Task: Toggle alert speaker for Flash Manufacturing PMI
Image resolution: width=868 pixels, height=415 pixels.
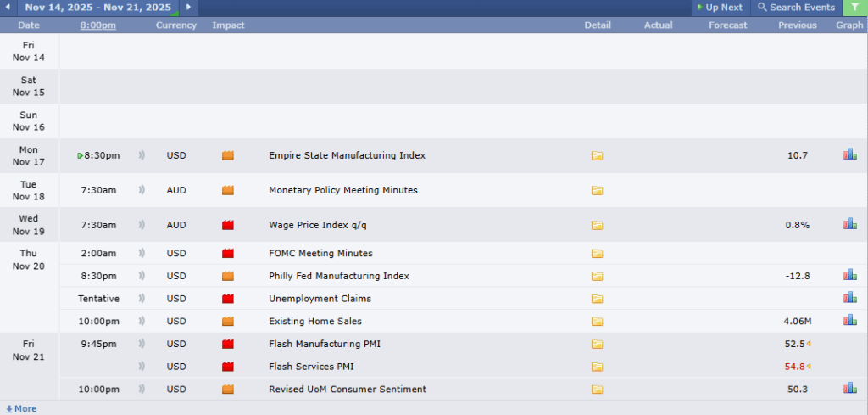Action: tap(142, 344)
